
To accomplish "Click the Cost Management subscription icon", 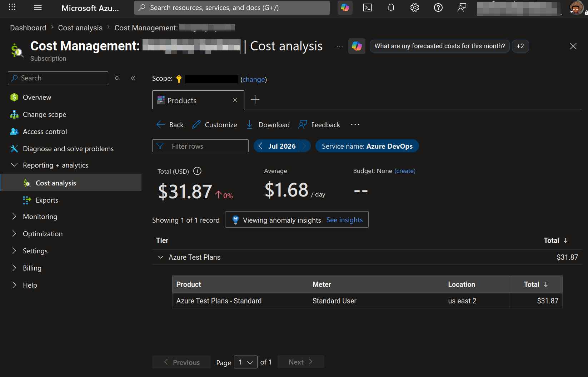I will 17,50.
